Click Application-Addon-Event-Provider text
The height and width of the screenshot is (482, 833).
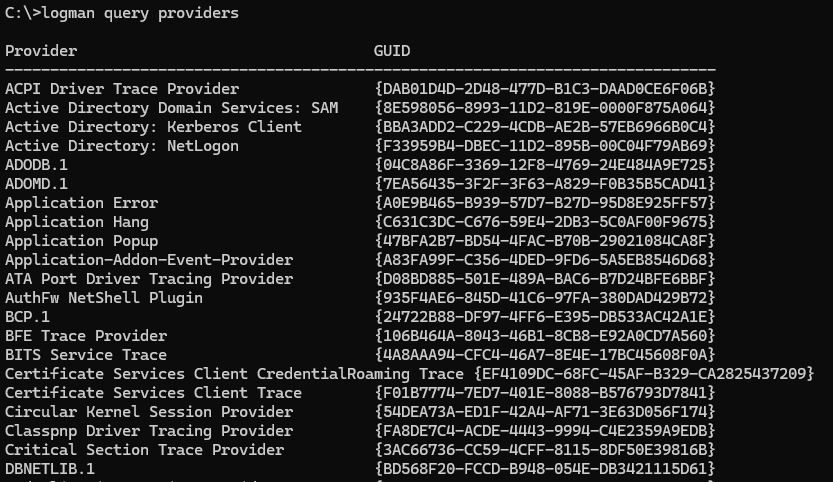point(149,260)
